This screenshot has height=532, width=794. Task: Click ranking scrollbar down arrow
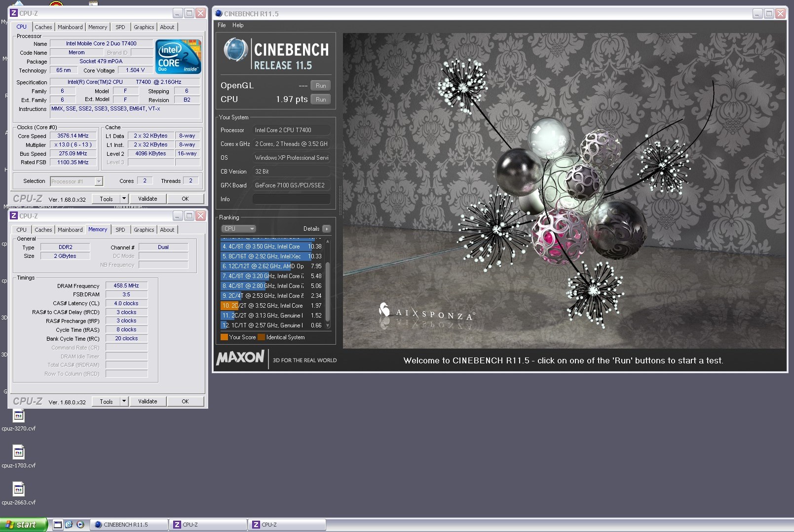328,326
